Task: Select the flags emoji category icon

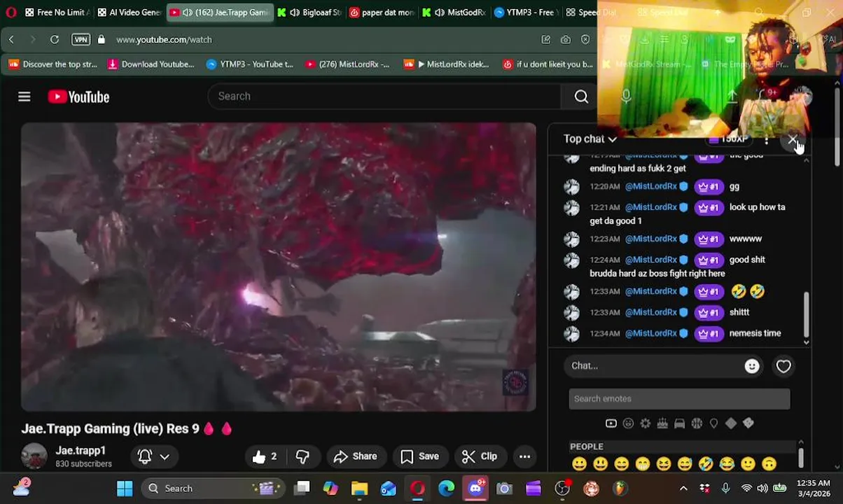Action: click(748, 423)
